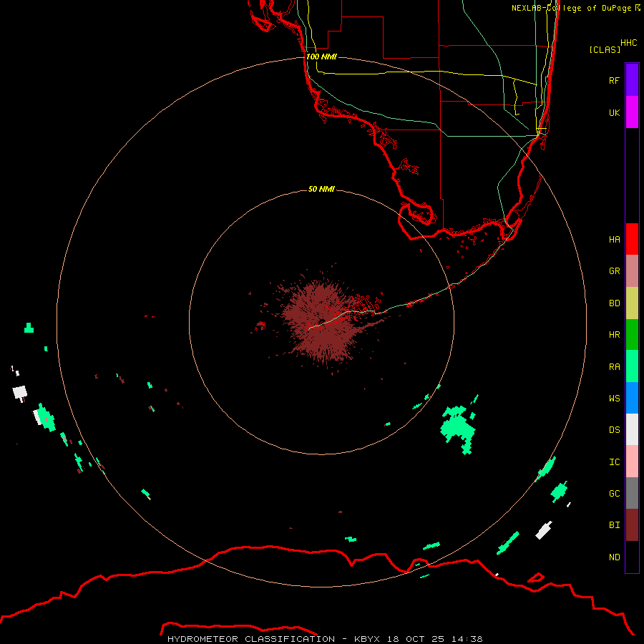The width and height of the screenshot is (644, 644).
Task: Click the RF purple legend swatch
Action: 632,80
